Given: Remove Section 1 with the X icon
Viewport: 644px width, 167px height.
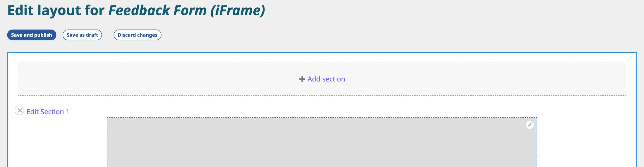Looking at the screenshot, I should click(x=20, y=110).
